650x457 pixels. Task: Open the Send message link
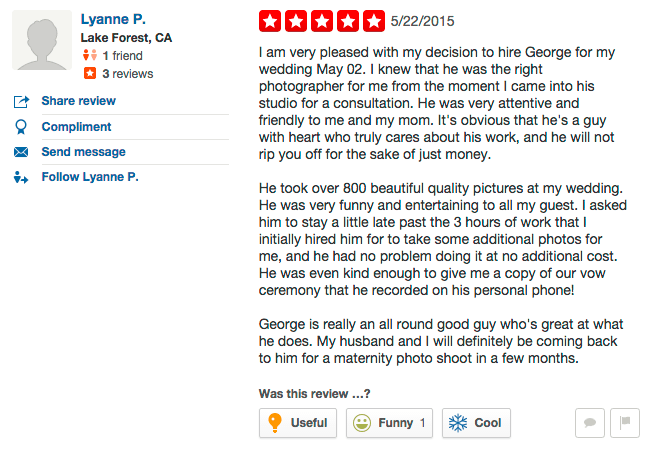(83, 152)
